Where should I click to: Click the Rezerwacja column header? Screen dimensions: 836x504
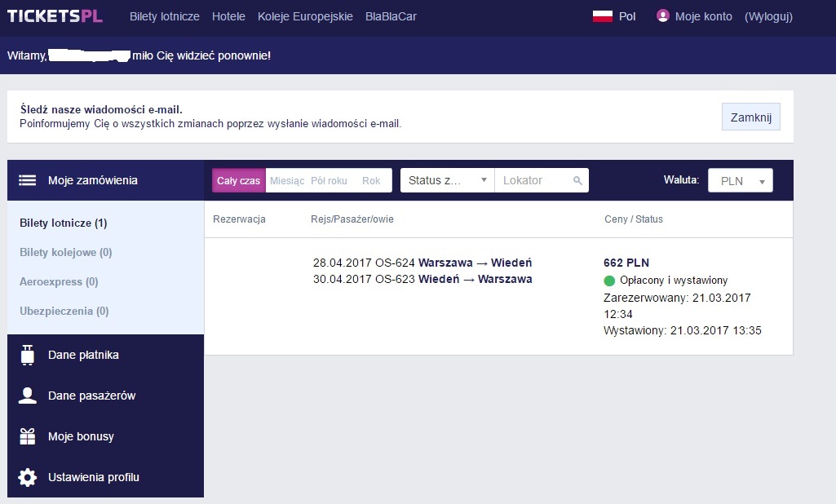pos(239,219)
